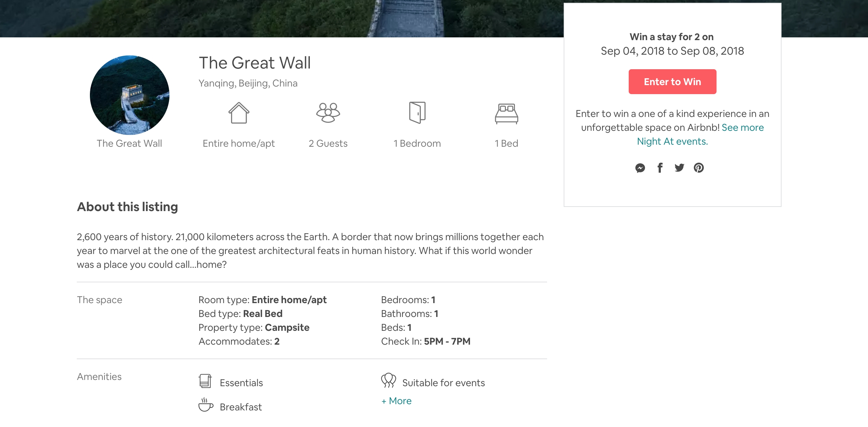The height and width of the screenshot is (427, 868).
Task: Click the 1 Bedroom door icon
Action: point(417,113)
